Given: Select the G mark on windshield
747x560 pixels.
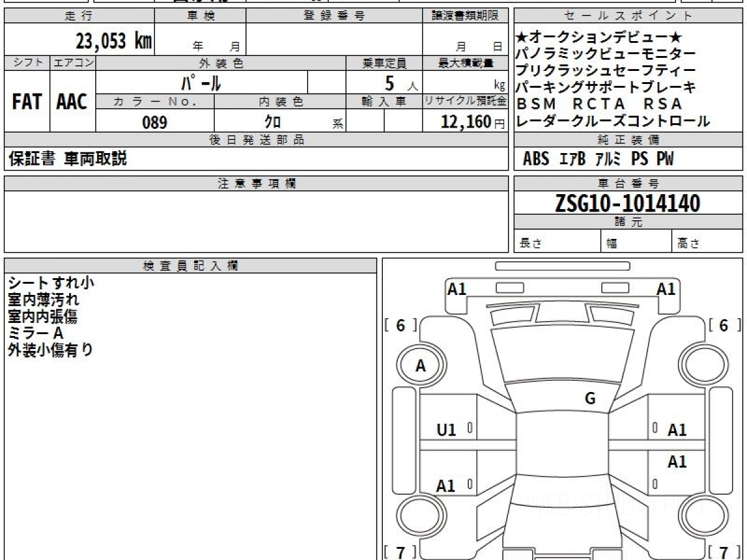Looking at the screenshot, I should [x=590, y=399].
